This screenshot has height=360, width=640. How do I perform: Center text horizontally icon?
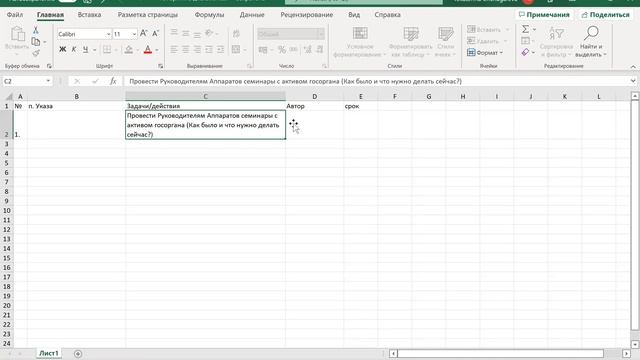click(x=186, y=50)
